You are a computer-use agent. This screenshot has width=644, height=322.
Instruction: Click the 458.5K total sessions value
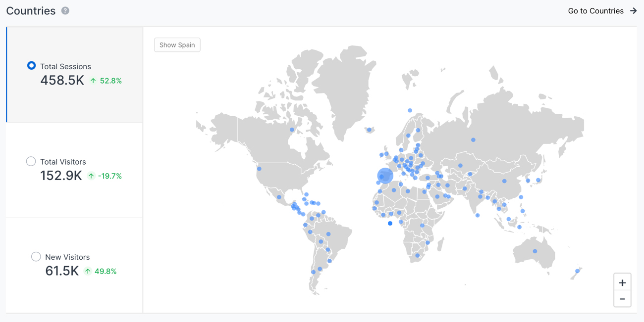click(x=62, y=81)
